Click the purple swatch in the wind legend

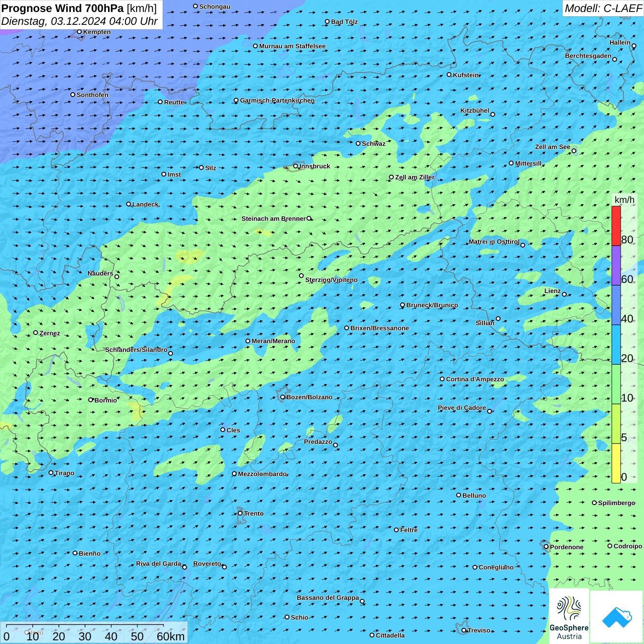(x=616, y=266)
